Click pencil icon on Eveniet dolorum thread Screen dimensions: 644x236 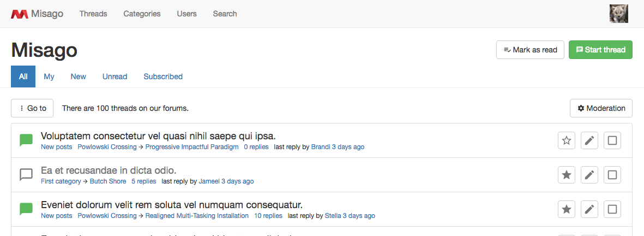pyautogui.click(x=589, y=209)
